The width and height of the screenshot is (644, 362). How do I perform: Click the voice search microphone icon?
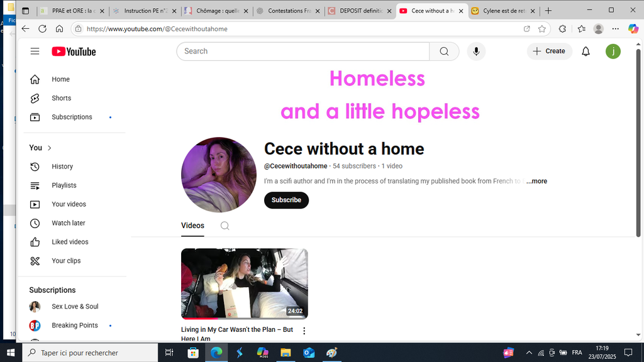point(476,52)
